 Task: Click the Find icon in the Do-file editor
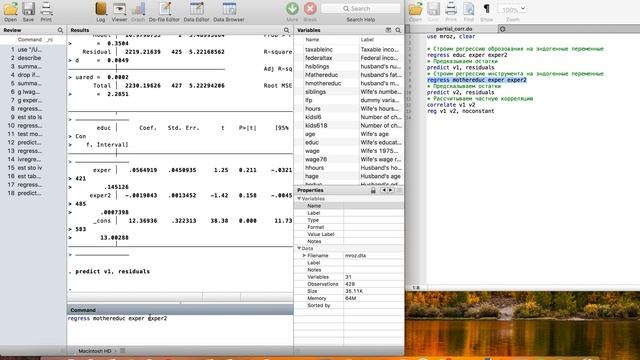469,9
